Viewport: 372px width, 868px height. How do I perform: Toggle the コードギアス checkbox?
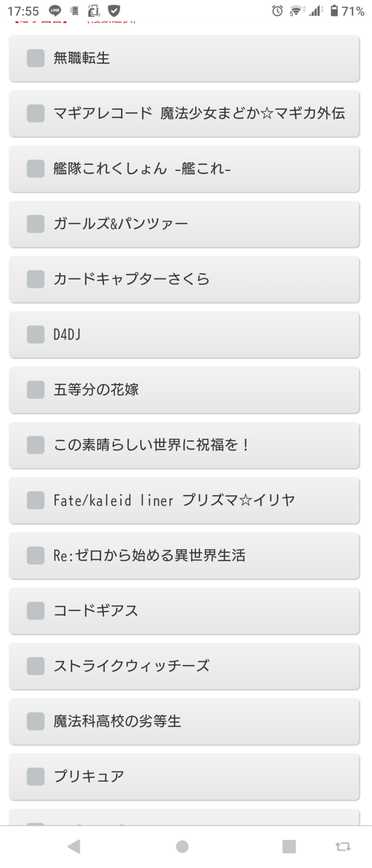36,611
